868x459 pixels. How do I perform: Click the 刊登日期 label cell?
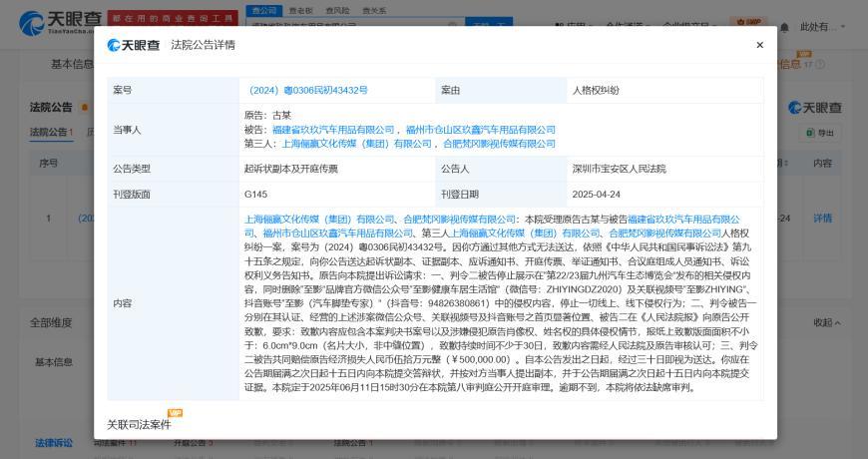(x=501, y=195)
